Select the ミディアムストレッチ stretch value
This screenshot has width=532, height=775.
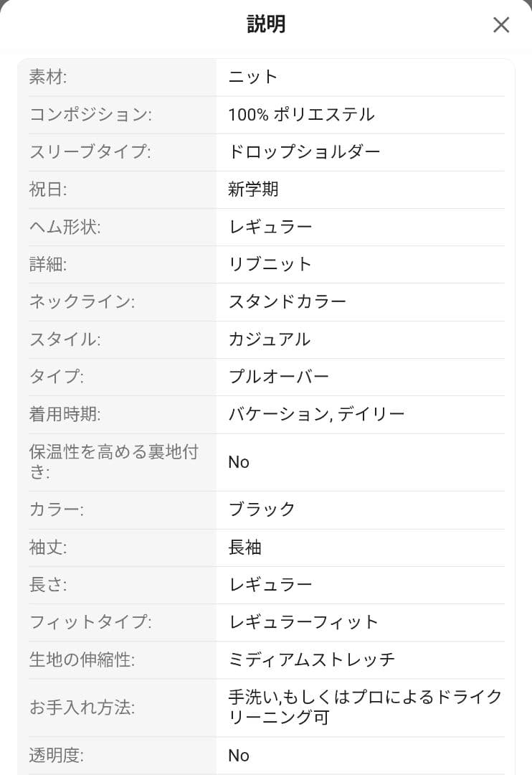(x=312, y=659)
